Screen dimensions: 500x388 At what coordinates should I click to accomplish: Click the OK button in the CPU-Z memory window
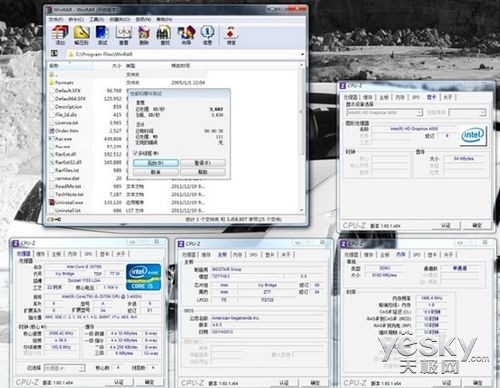478,383
